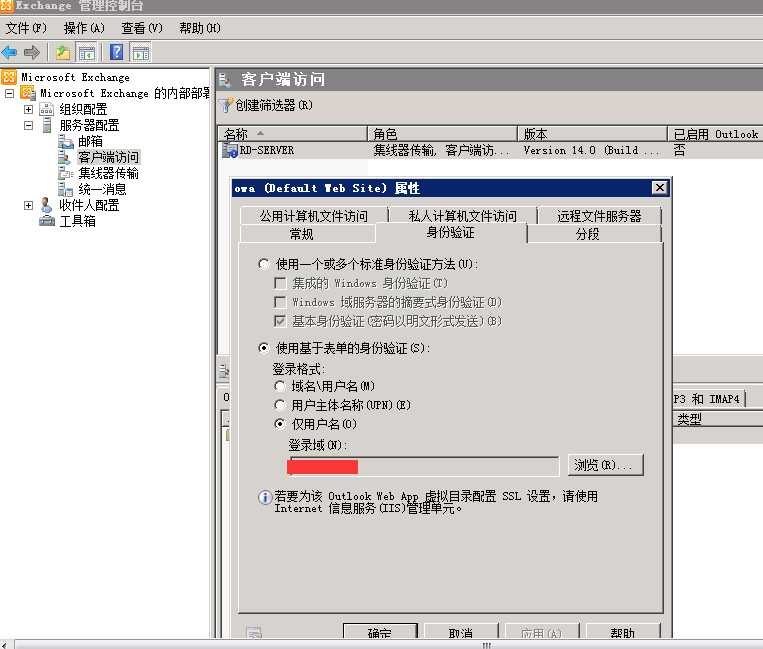
Task: Click the 创建筛选器 funnel icon
Action: (x=225, y=105)
